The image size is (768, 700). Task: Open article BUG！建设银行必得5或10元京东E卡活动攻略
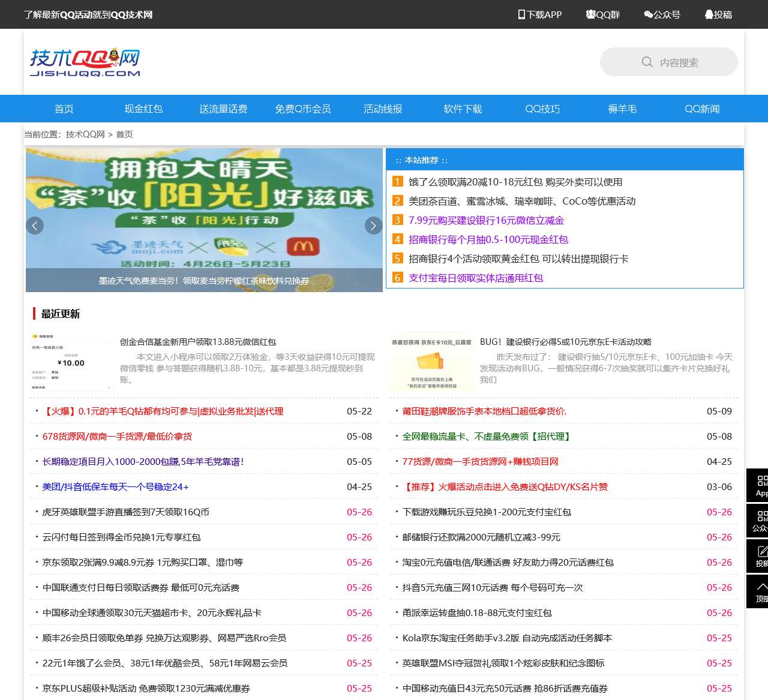(x=566, y=342)
